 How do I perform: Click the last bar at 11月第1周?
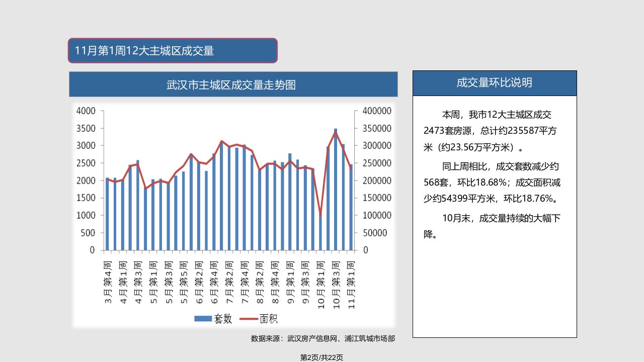pyautogui.click(x=351, y=207)
